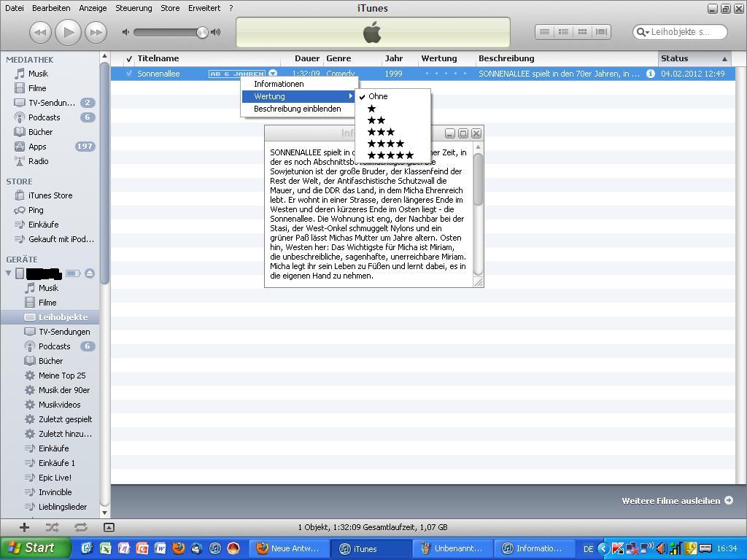Switch to the Neue Antw... Firefox taskbar window
747x560 pixels.
point(289,548)
